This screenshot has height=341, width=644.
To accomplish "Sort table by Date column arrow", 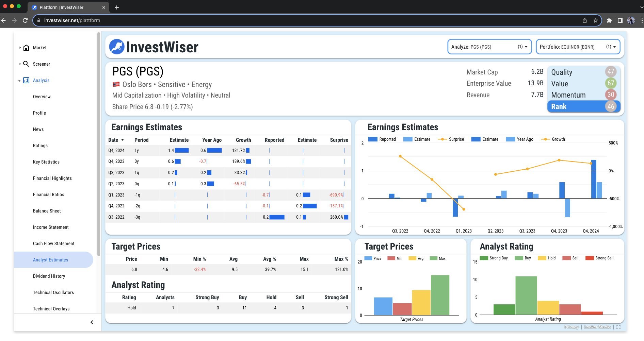I will [123, 140].
